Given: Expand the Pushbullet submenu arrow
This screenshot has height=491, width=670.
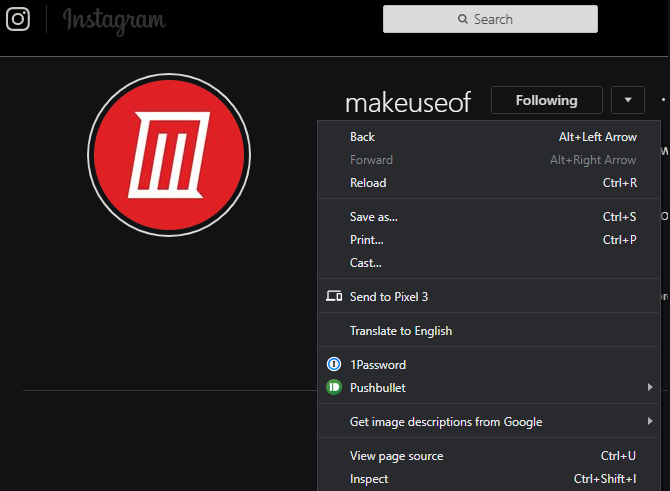Looking at the screenshot, I should tap(650, 388).
